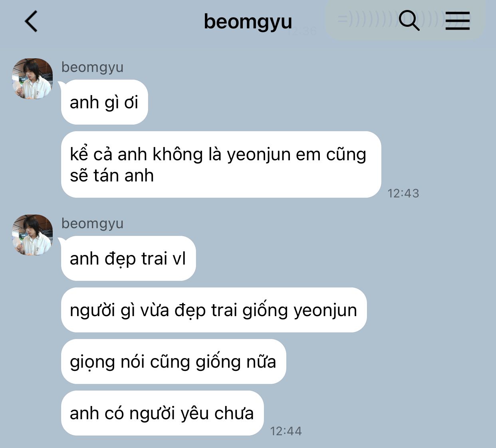Tap the 12:43 timestamp
This screenshot has width=496, height=448.
click(x=403, y=193)
